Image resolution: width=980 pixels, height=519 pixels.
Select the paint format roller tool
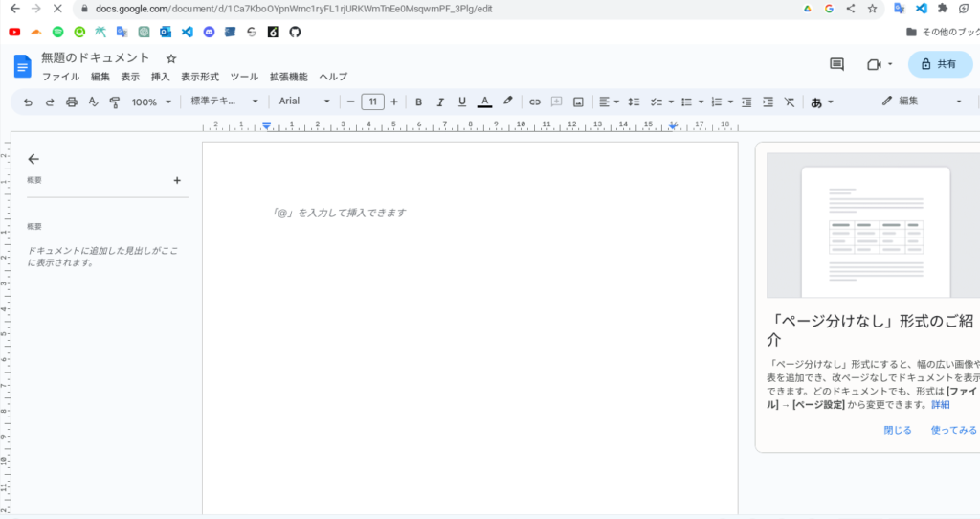click(x=115, y=102)
